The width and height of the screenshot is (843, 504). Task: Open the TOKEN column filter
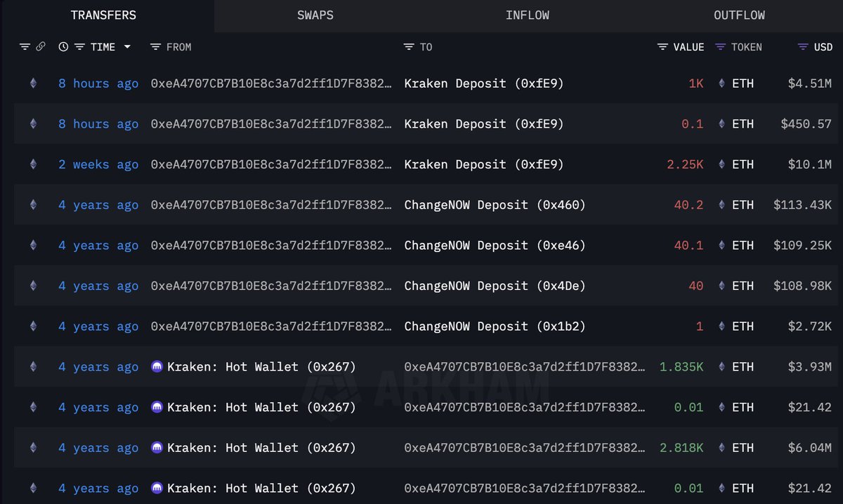(x=720, y=47)
